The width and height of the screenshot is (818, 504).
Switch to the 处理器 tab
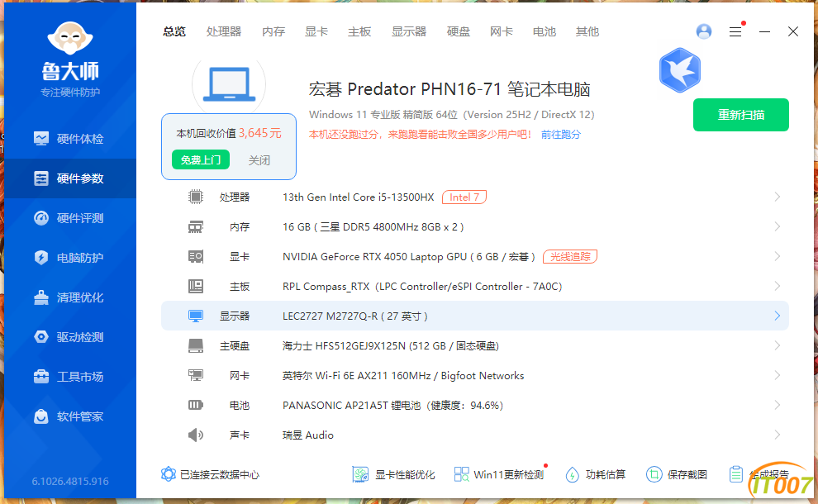point(224,32)
